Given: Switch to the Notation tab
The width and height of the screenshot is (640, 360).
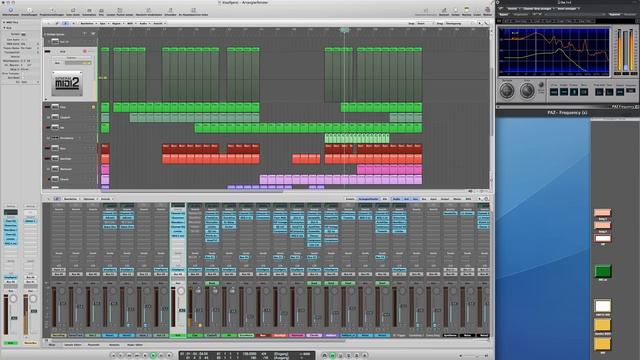Looking at the screenshot, I should point(114,345).
